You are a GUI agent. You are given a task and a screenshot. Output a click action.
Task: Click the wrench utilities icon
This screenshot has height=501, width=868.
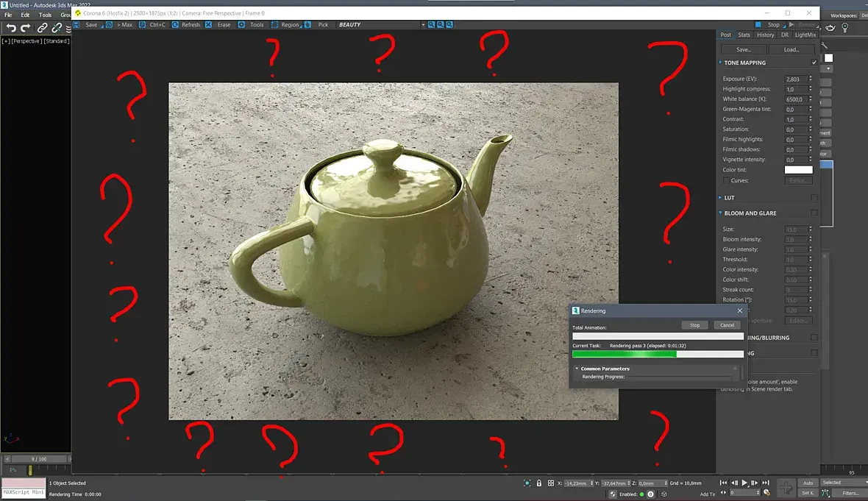(825, 46)
